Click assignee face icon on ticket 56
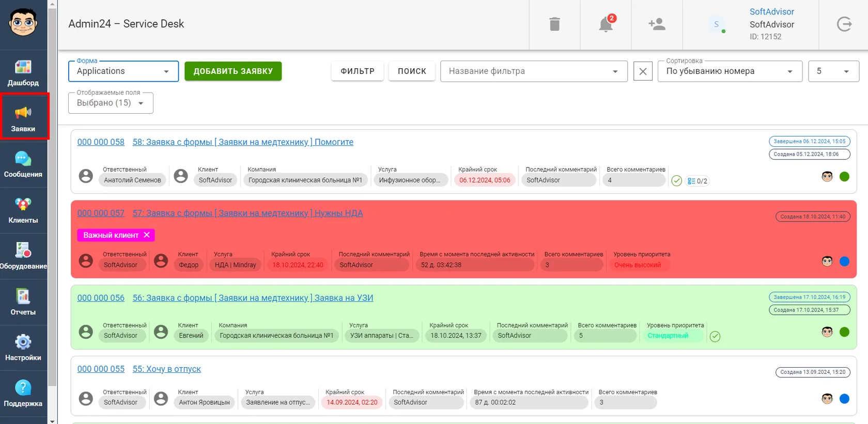The width and height of the screenshot is (868, 424). pos(827,332)
